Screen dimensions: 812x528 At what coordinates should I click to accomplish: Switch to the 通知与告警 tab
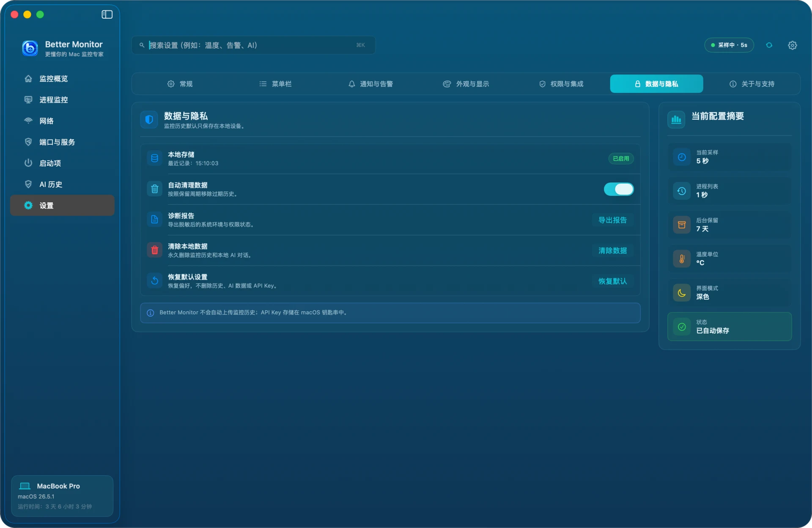tap(370, 84)
